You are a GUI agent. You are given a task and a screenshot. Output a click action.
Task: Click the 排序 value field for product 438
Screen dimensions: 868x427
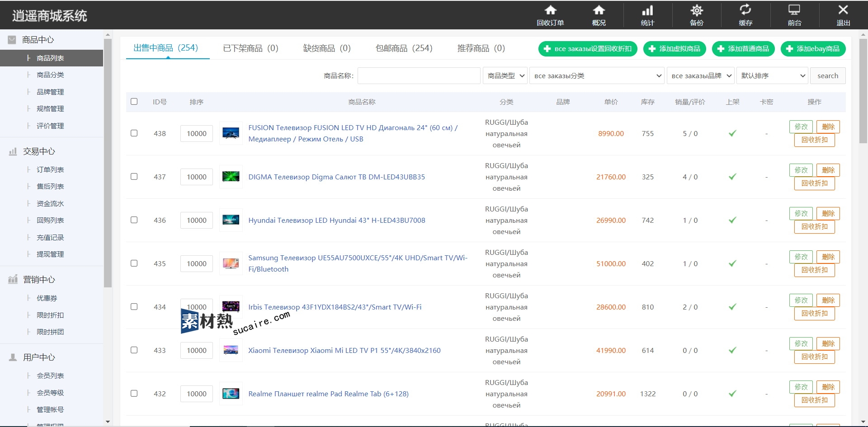coord(197,133)
